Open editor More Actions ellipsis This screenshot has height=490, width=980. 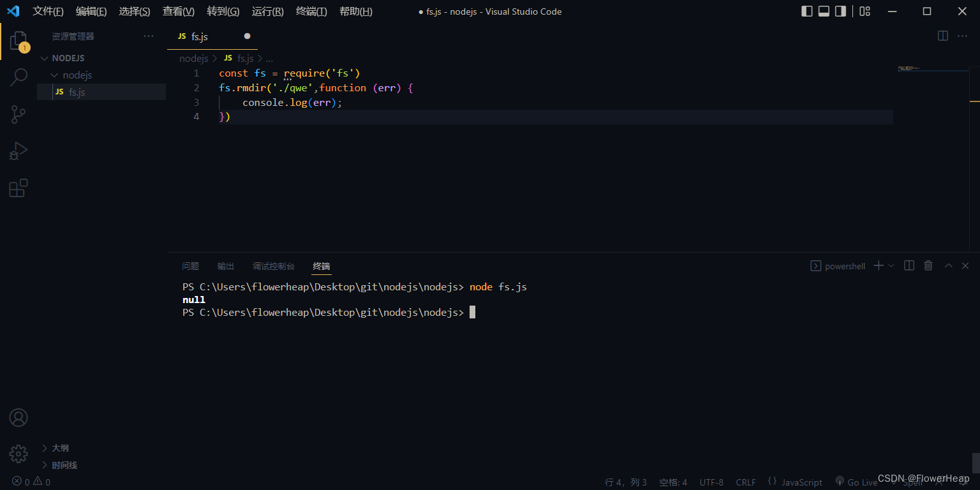click(963, 36)
